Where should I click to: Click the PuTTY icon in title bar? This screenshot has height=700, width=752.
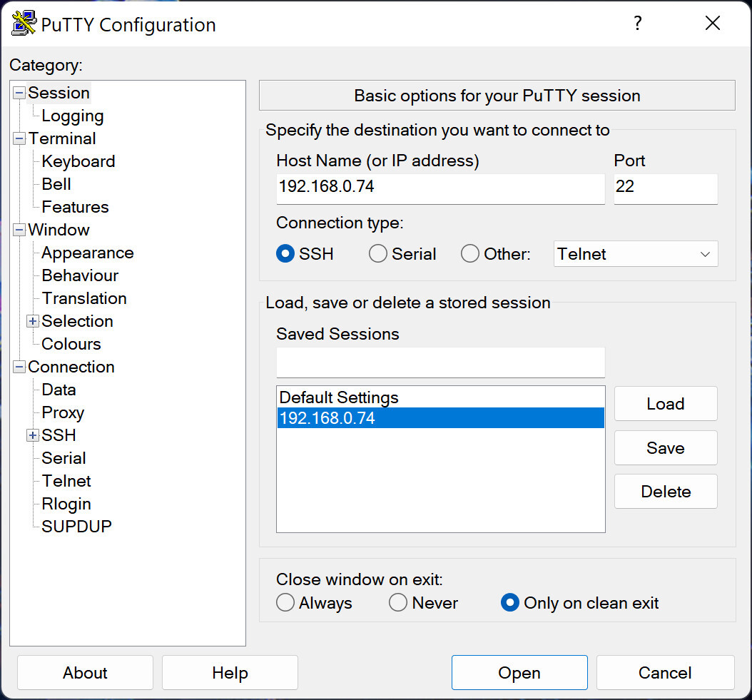click(24, 24)
